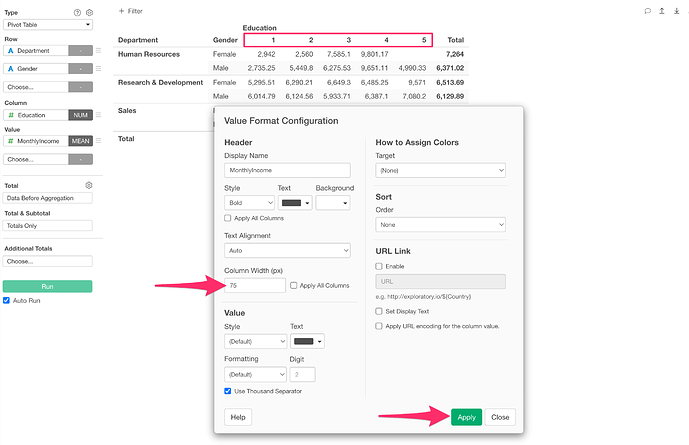This screenshot has width=689, height=445.
Task: Click the disabled URL input field
Action: [x=440, y=282]
